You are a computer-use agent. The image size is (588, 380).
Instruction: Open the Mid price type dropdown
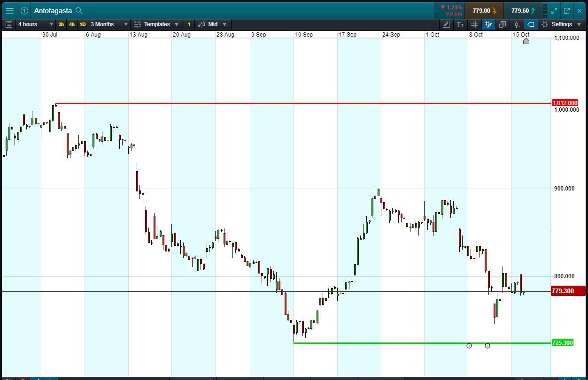[x=217, y=24]
